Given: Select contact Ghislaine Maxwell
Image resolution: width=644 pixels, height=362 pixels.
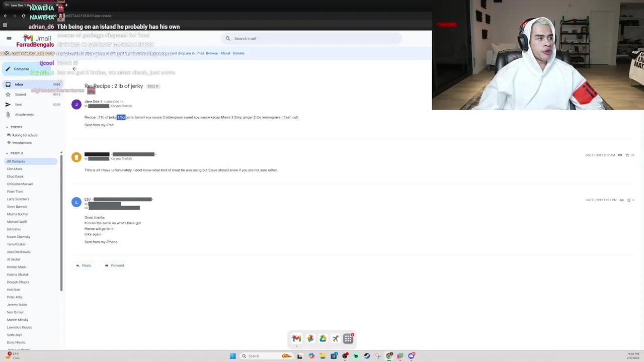Looking at the screenshot, I should point(20,184).
